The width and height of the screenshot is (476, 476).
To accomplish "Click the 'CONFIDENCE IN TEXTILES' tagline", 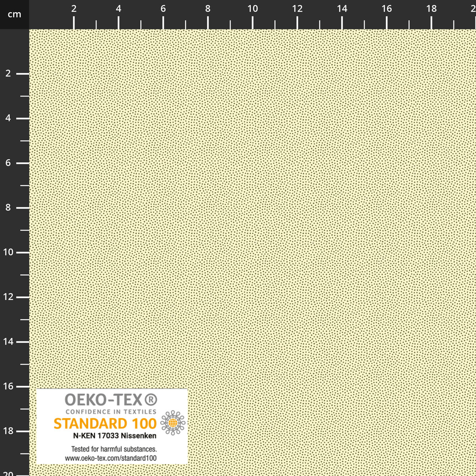I will [x=111, y=412].
